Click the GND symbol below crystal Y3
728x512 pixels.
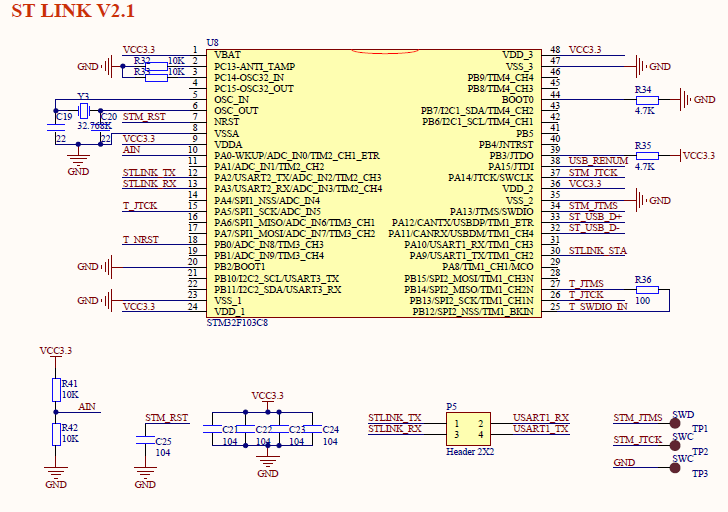click(x=78, y=160)
